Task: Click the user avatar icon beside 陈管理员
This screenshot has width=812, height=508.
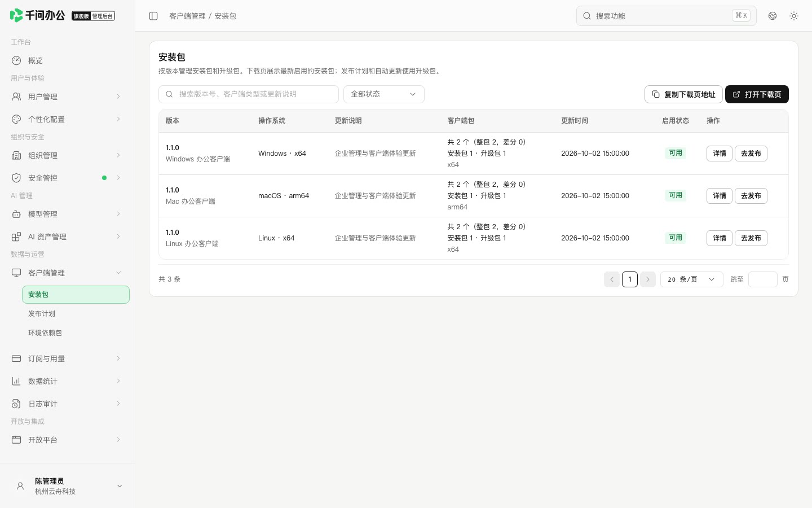Action: (x=20, y=486)
